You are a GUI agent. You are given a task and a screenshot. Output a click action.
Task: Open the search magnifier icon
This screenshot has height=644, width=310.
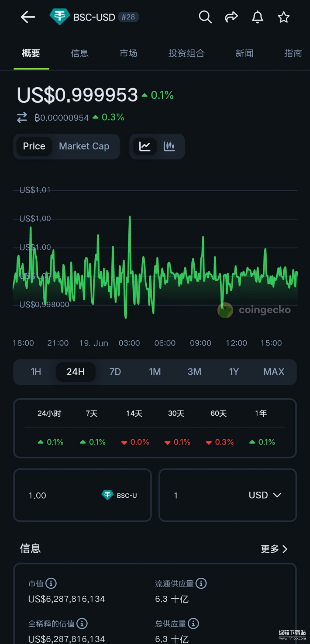(205, 17)
